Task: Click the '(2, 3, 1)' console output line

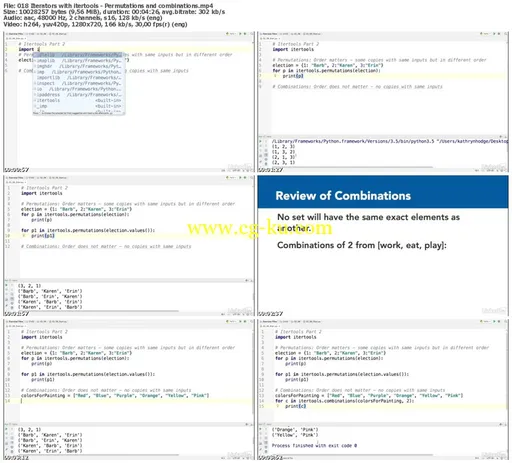Action: (283, 163)
